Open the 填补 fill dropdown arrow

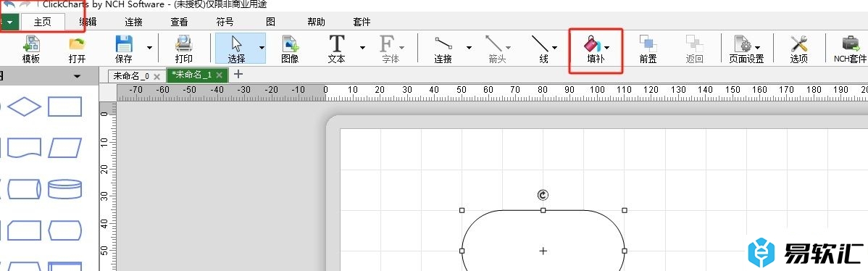[x=607, y=48]
